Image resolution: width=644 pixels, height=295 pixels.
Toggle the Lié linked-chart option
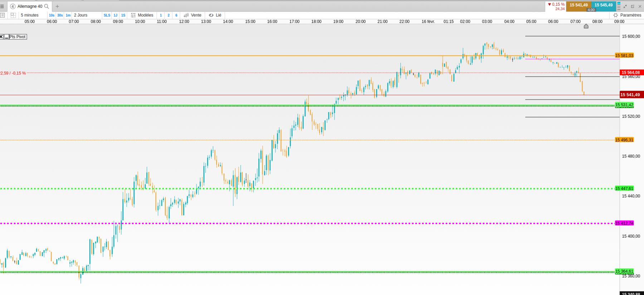(x=215, y=15)
